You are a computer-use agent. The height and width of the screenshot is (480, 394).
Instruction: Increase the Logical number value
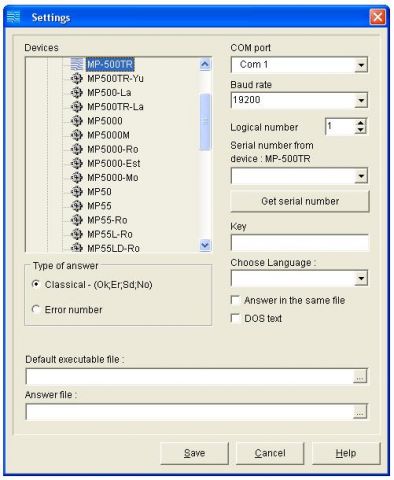(360, 123)
